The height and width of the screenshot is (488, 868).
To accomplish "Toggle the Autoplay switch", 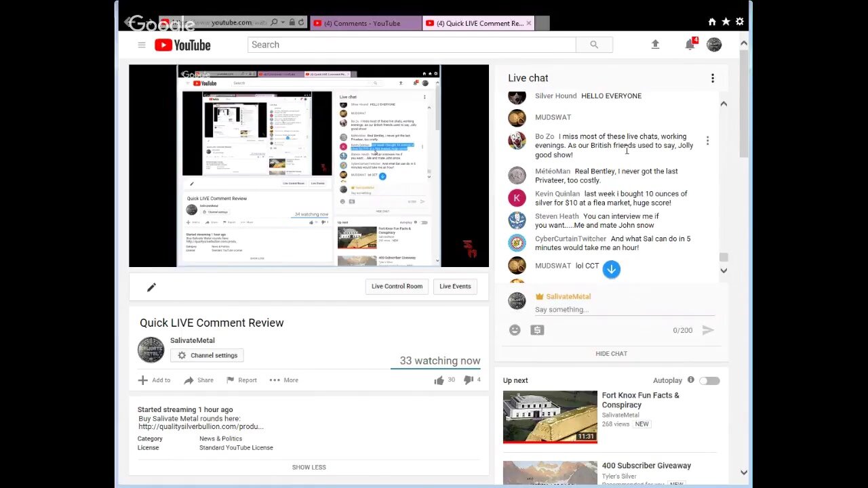I will tap(709, 381).
